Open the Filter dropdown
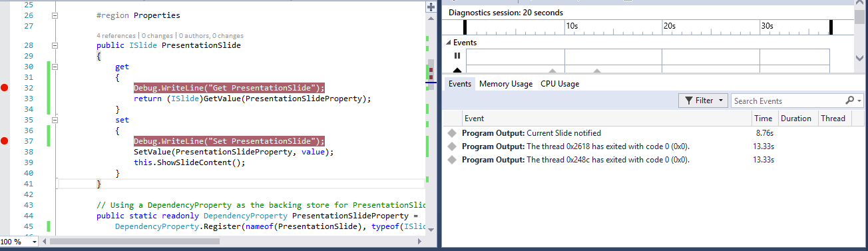Screen dimensions: 868x251 (x=704, y=101)
